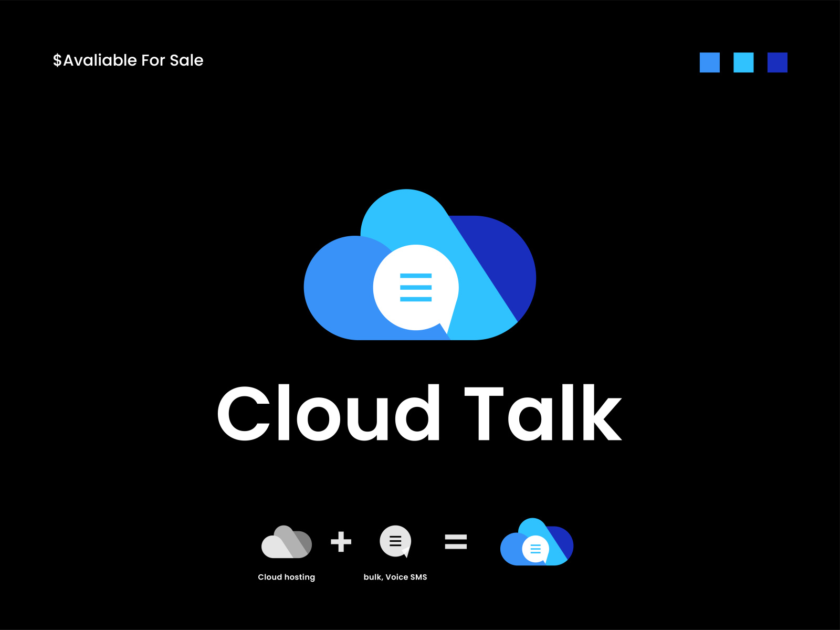Click the plus sign between the two icons

[341, 542]
